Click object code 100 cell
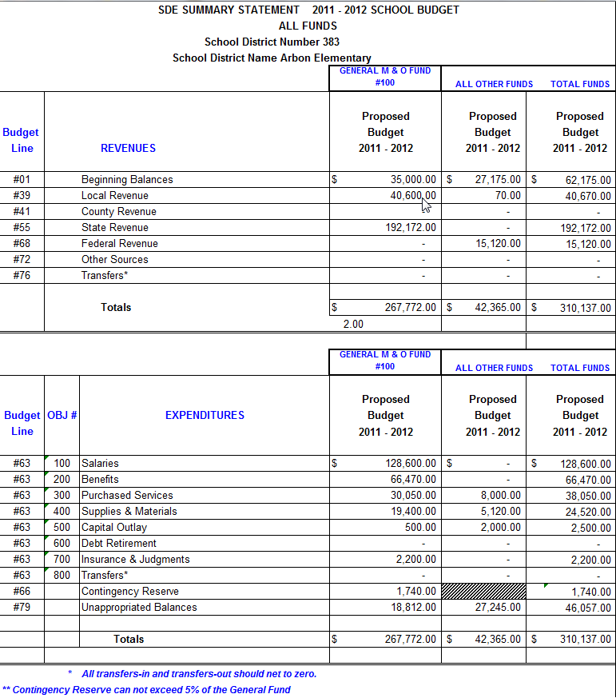This screenshot has height=698, width=616. [62, 464]
